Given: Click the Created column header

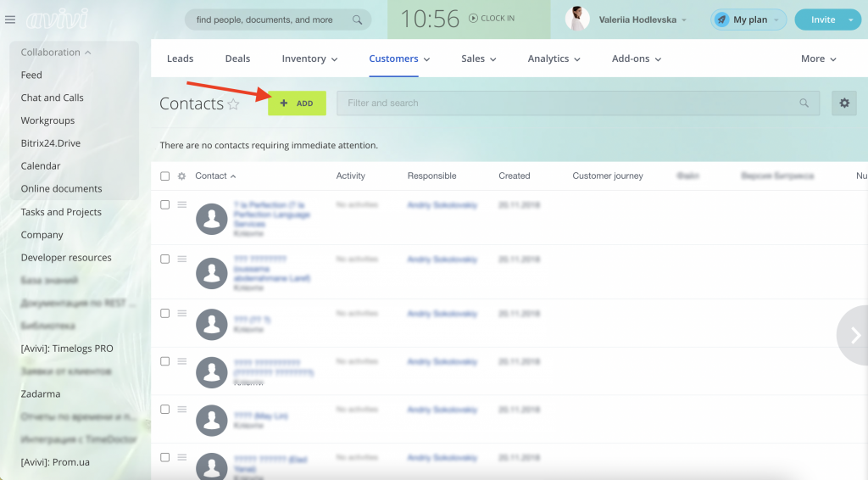Looking at the screenshot, I should [x=515, y=176].
